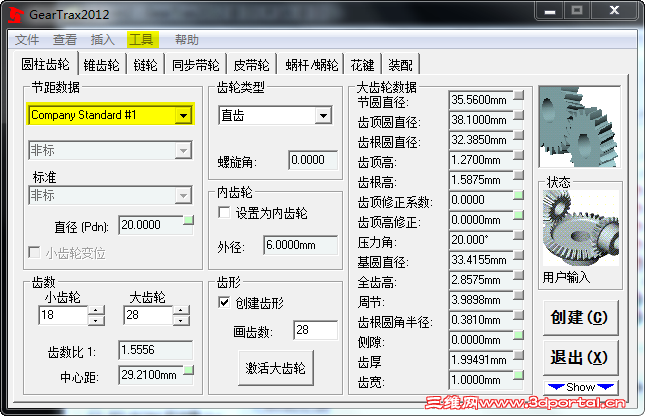Click the green indicator beside 齿宽
The image size is (645, 416).
click(x=519, y=375)
